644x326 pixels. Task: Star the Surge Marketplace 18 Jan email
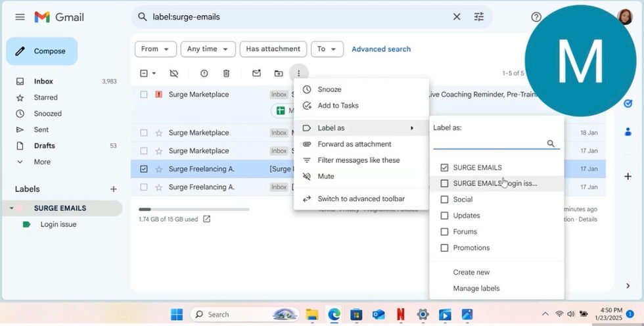159,133
